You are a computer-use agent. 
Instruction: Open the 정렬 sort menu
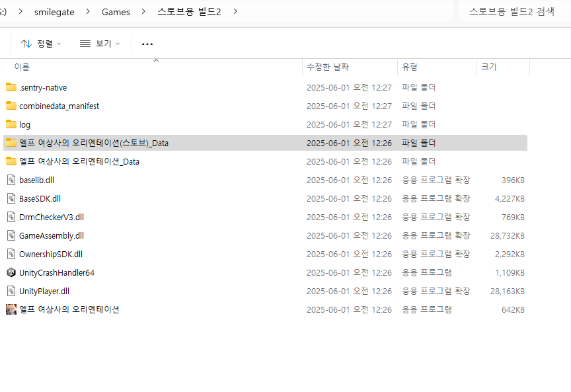pos(41,44)
